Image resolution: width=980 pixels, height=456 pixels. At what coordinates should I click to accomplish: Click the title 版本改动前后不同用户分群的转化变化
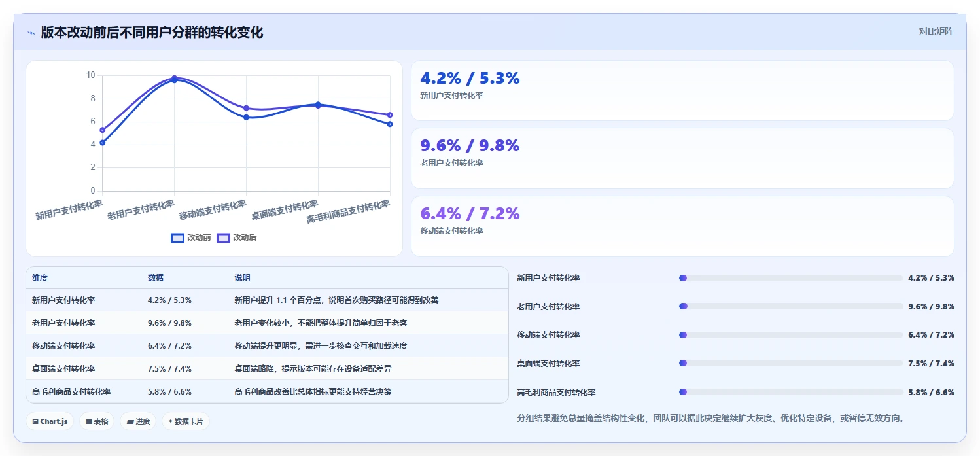pyautogui.click(x=152, y=32)
